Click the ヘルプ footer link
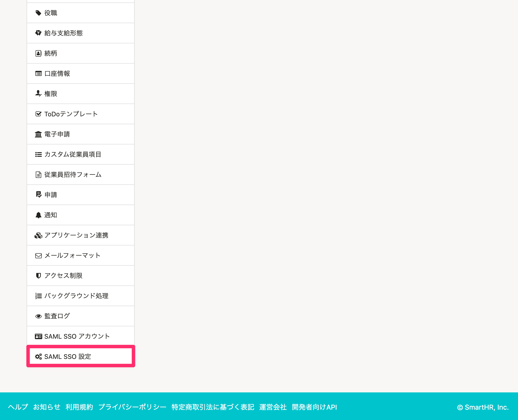This screenshot has width=518, height=420. tap(18, 407)
